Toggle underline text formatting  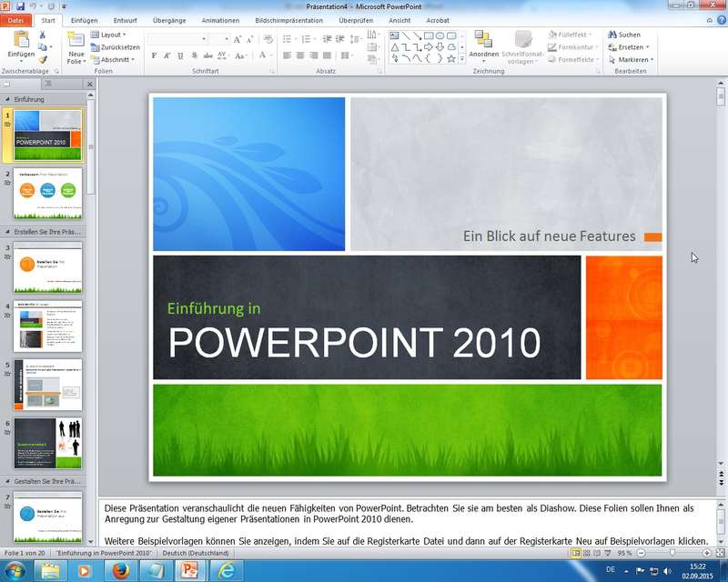click(180, 55)
